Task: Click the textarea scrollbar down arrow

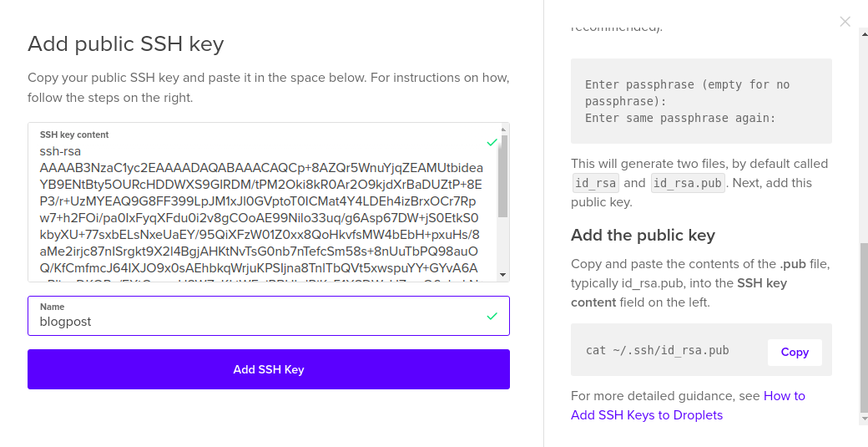Action: (x=503, y=275)
